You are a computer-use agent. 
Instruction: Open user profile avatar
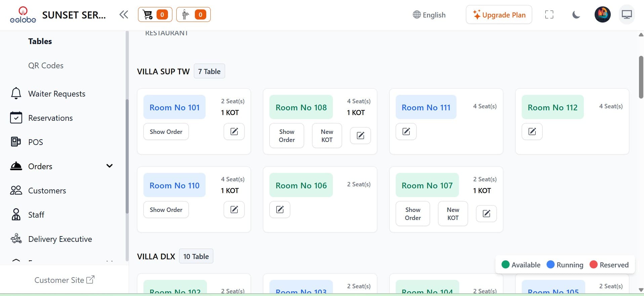(603, 14)
